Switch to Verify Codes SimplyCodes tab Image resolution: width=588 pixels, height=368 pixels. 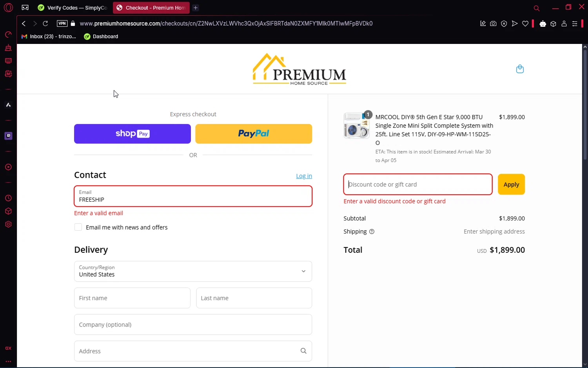coord(73,8)
